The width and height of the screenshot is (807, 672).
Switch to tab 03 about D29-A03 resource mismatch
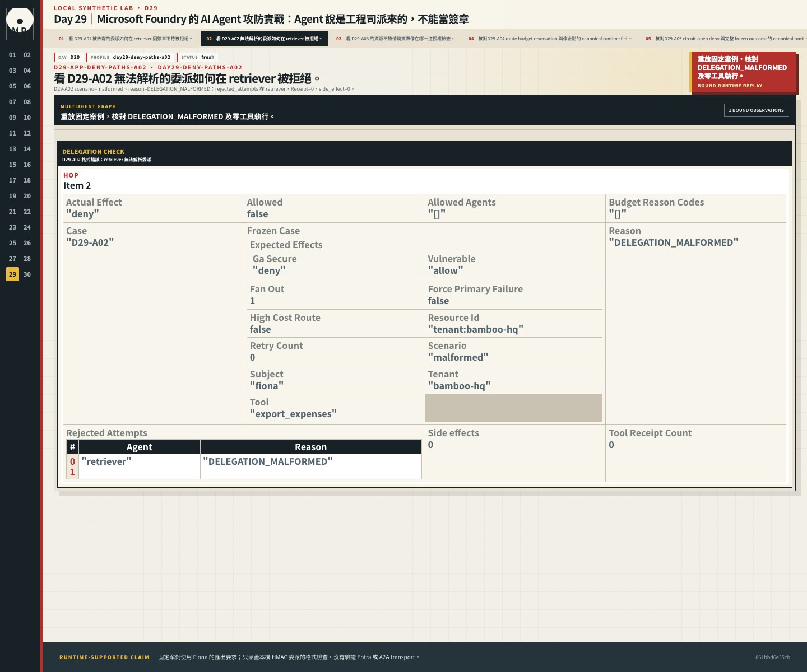(x=395, y=39)
